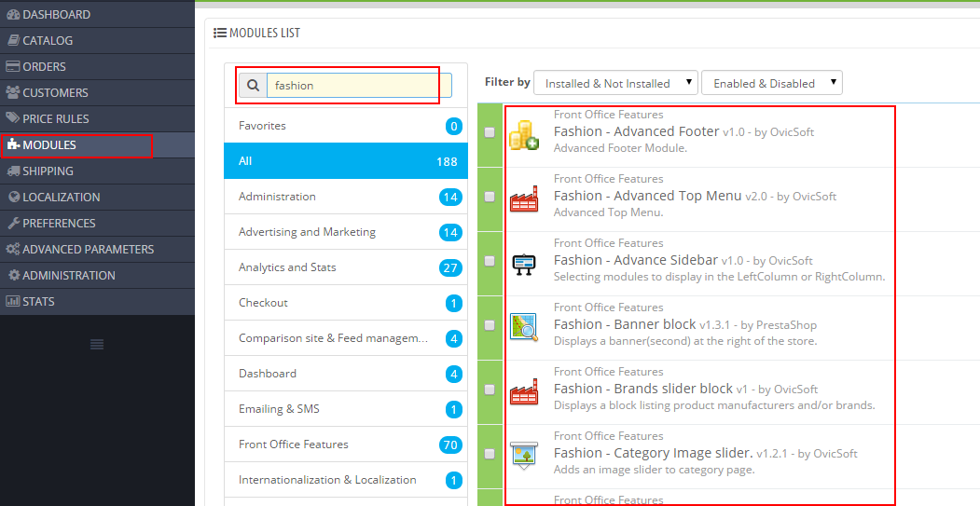Tick the Fashion - Advance Sidebar checkbox
The image size is (980, 506).
pyautogui.click(x=490, y=261)
